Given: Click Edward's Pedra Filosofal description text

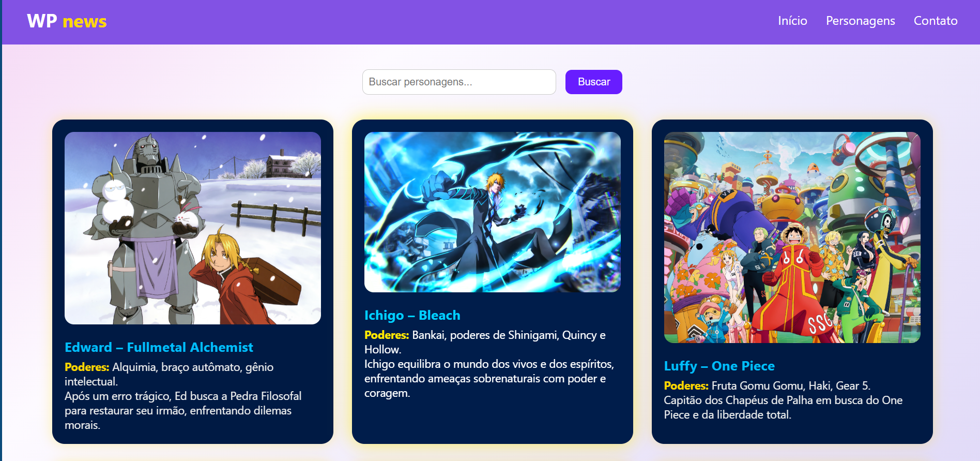Looking at the screenshot, I should point(183,410).
